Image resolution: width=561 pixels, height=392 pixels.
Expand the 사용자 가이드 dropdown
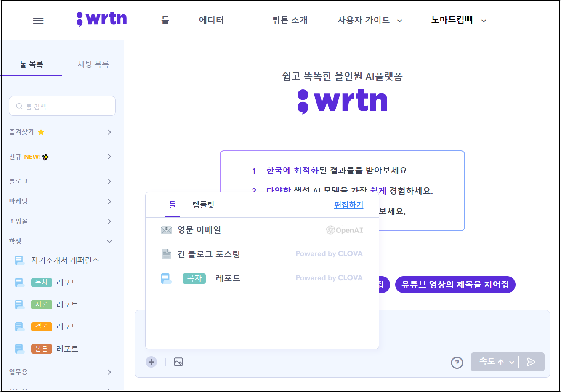369,20
